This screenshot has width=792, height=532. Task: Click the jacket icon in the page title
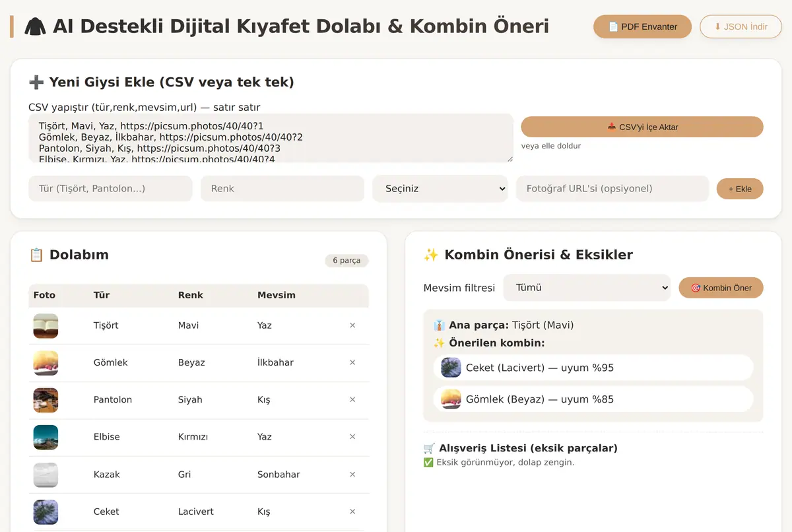pos(35,26)
